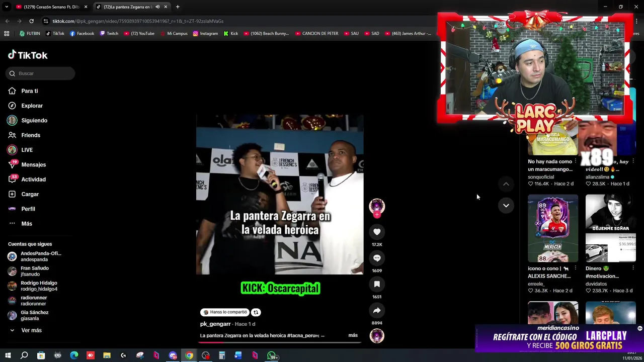Click the browser address bar URL
This screenshot has height=362, width=644.
tap(138, 21)
